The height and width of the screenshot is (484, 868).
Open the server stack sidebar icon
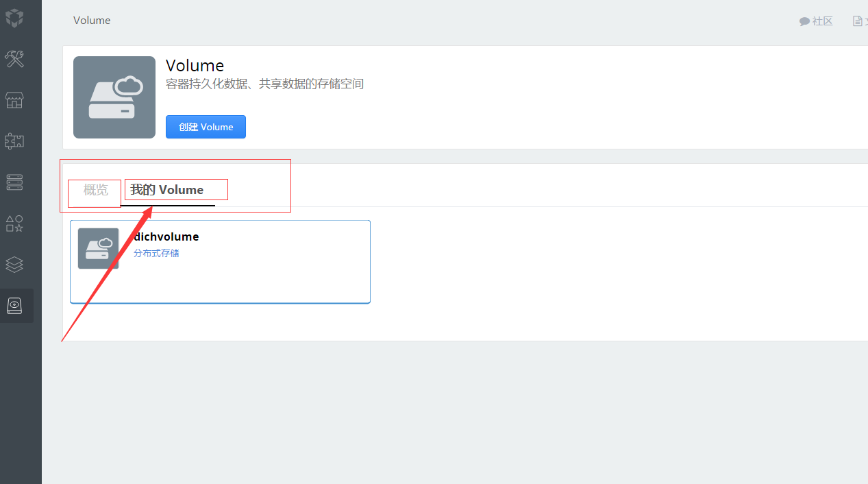click(14, 182)
